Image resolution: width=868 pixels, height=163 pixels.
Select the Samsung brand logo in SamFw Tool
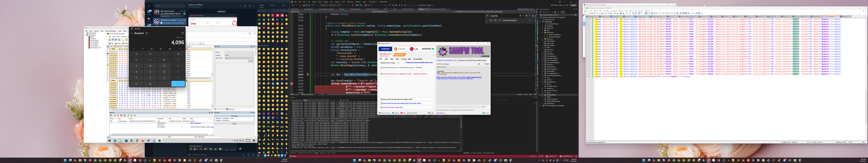386,49
